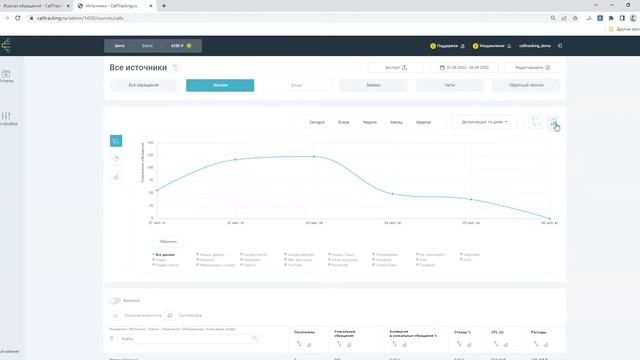Viewport: 640px width, 360px height.
Task: Open the Поддержка link in the header
Action: 447,46
